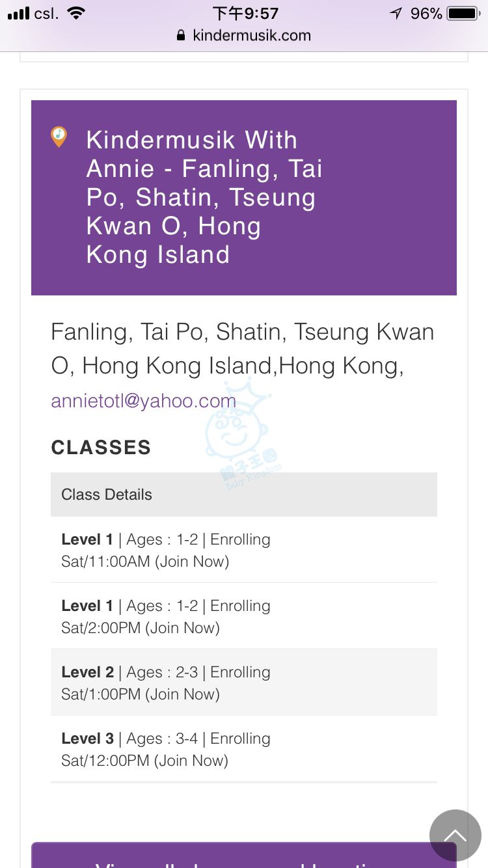Tap the orange music location pin icon
This screenshot has height=868, width=488.
pyautogui.click(x=59, y=137)
